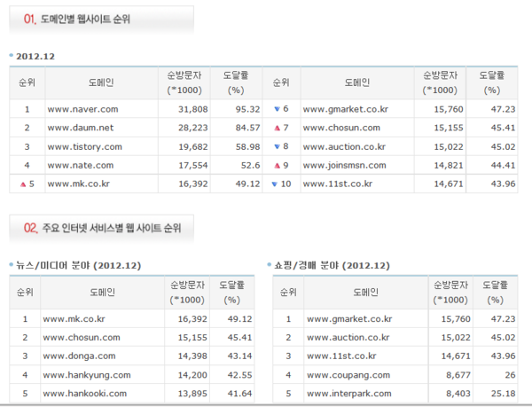Select the www.tistory.com entry
This screenshot has height=407, width=532.
click(83, 146)
